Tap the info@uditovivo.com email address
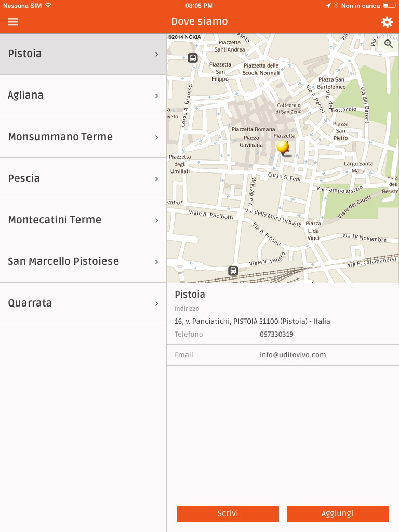Viewport: 399px width, 532px height. click(293, 355)
